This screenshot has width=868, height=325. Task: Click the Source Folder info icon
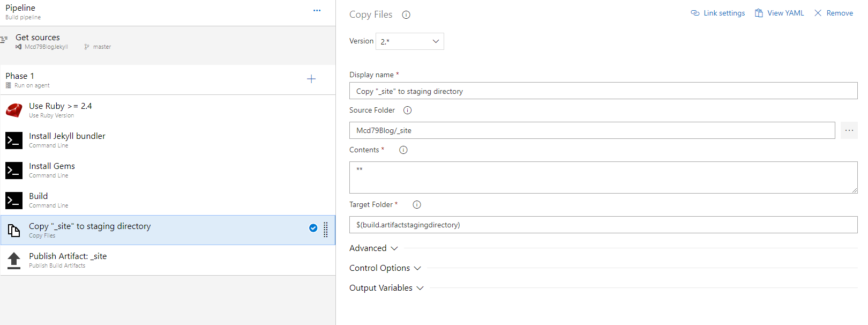pos(407,110)
